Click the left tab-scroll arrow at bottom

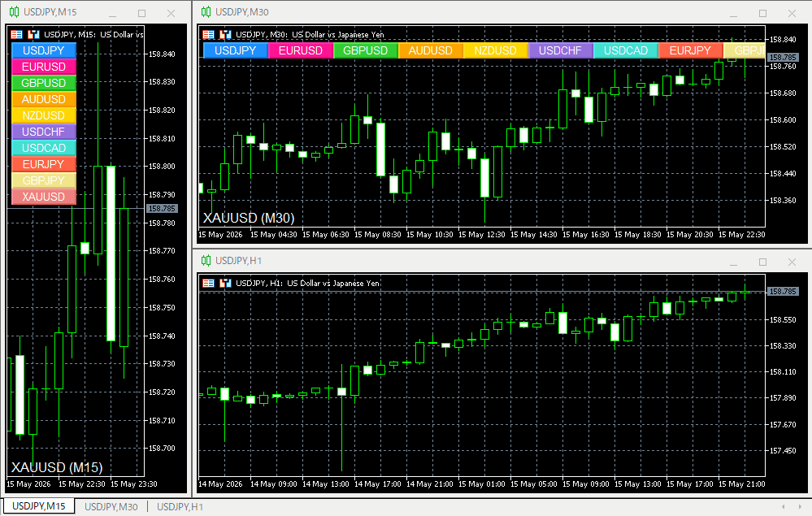click(784, 507)
